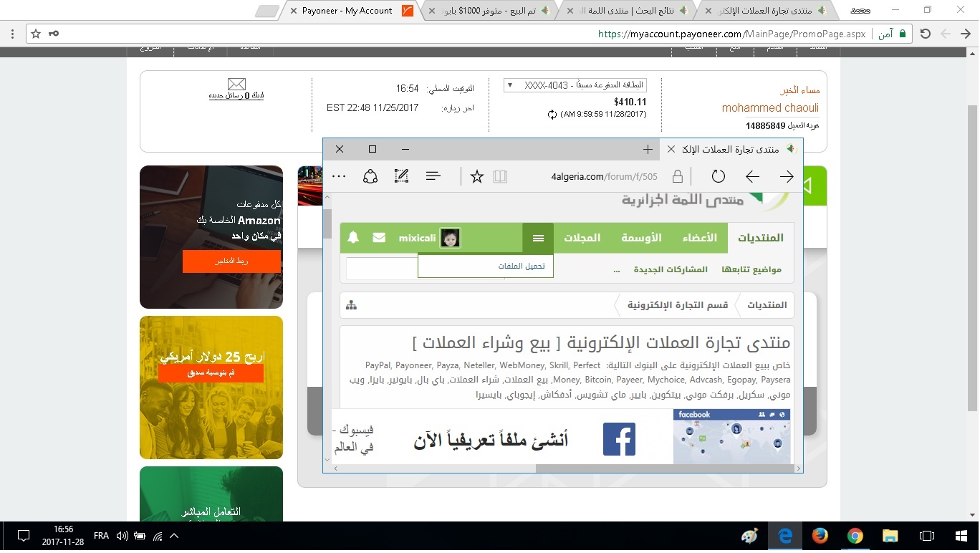Click the Payoneer balance refresh icon

pos(552,115)
